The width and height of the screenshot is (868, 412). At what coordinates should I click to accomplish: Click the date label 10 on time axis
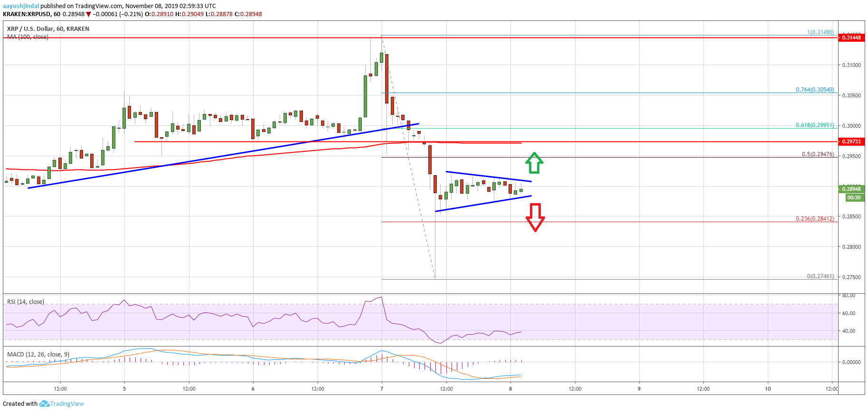pyautogui.click(x=768, y=389)
